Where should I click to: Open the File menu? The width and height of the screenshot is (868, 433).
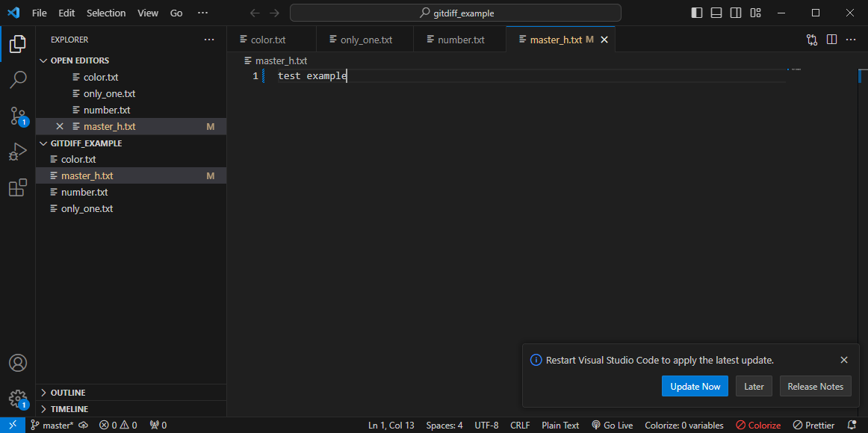pos(40,13)
